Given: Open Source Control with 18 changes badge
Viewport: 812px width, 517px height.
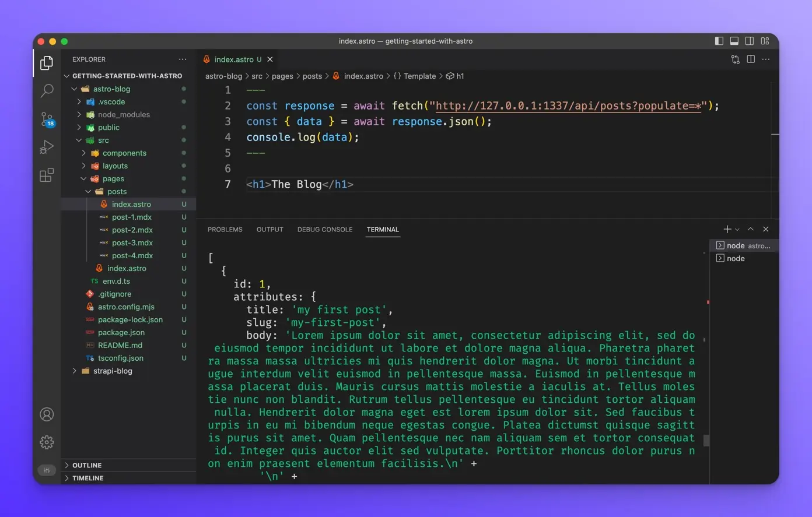Looking at the screenshot, I should point(47,119).
